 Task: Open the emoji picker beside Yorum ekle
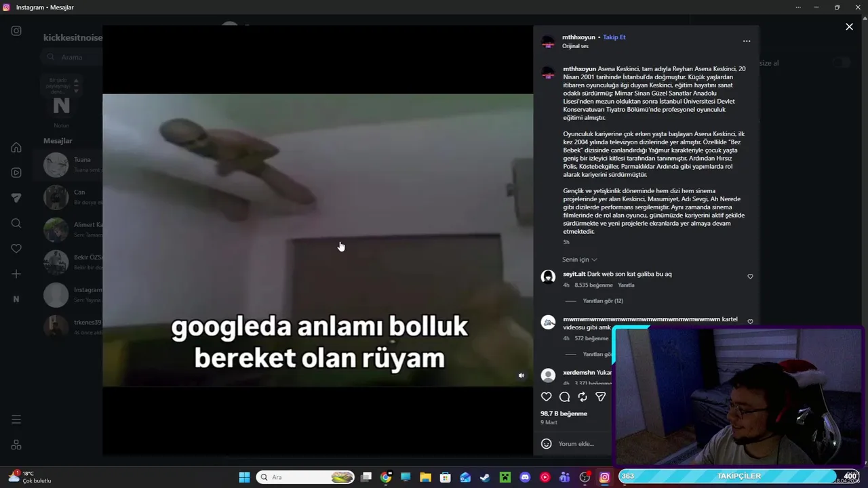(547, 443)
